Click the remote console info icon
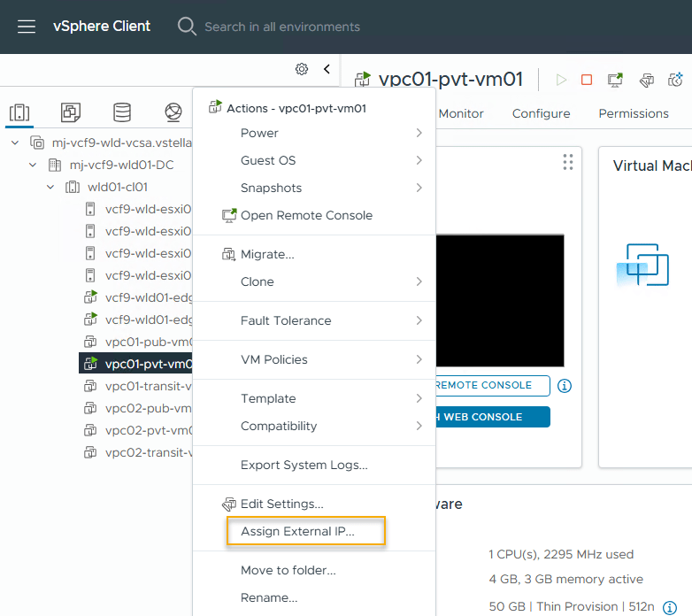Screen dimensions: 692x616 [x=565, y=386]
